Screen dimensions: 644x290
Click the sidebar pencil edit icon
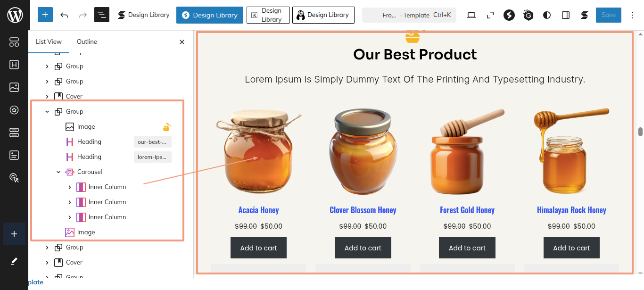pos(14,261)
